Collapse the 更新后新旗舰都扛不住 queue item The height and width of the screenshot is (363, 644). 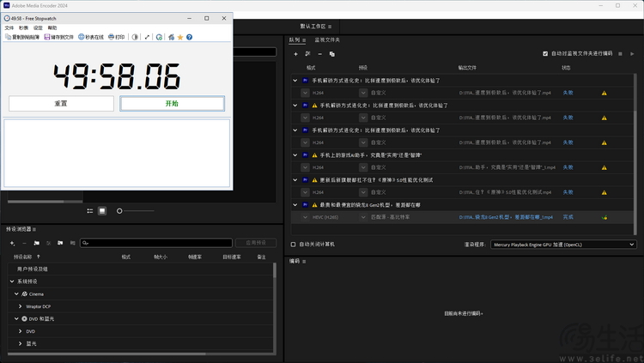295,180
